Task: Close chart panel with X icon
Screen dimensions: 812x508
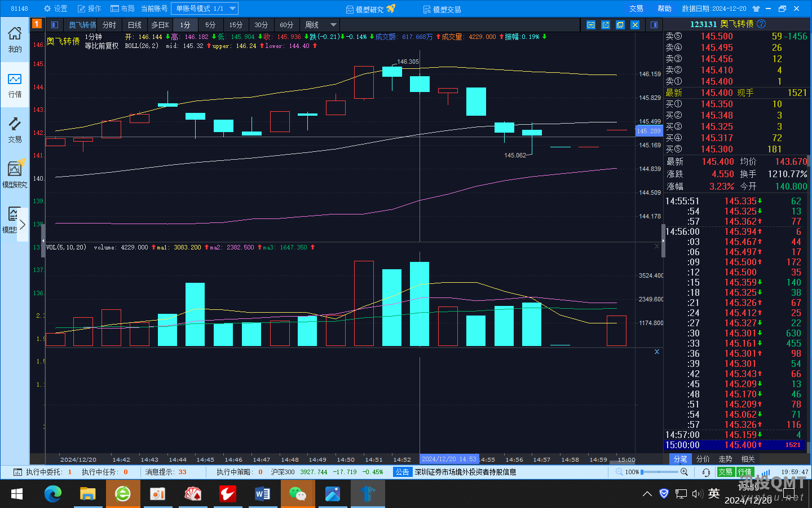Action: (x=635, y=25)
